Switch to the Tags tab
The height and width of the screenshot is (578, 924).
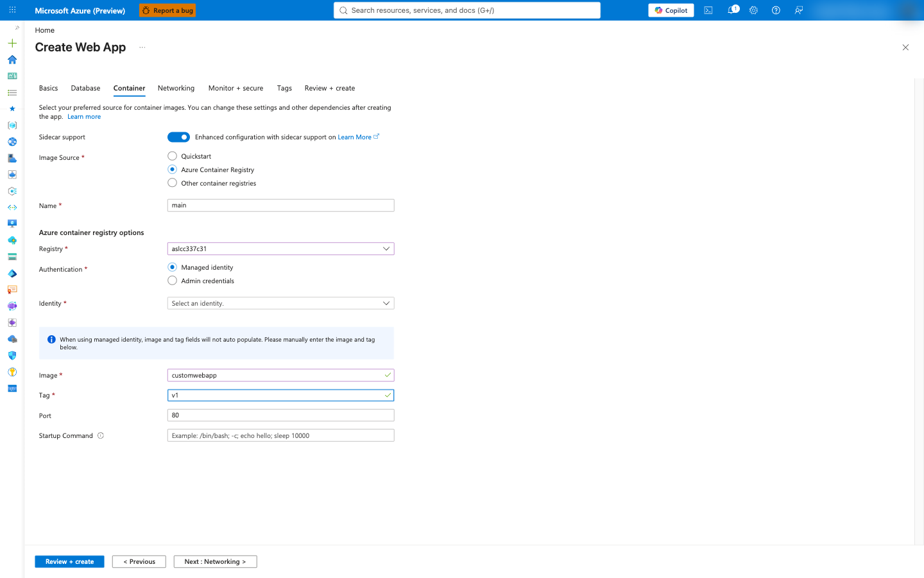click(284, 88)
